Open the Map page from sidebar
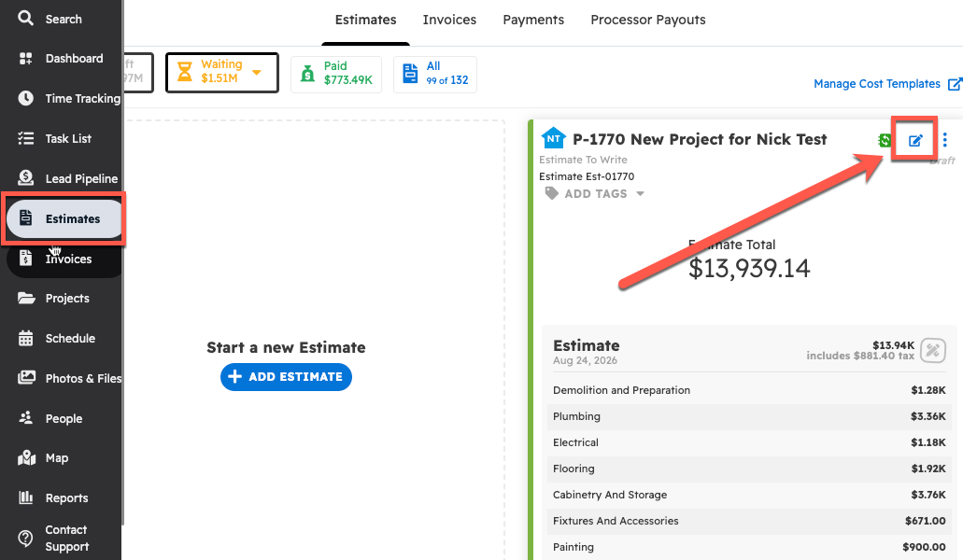Viewport: 963px width, 560px height. 56,458
